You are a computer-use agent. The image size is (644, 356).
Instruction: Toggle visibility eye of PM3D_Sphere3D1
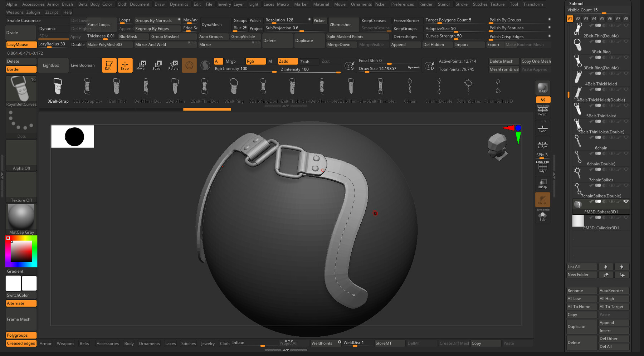626,201
